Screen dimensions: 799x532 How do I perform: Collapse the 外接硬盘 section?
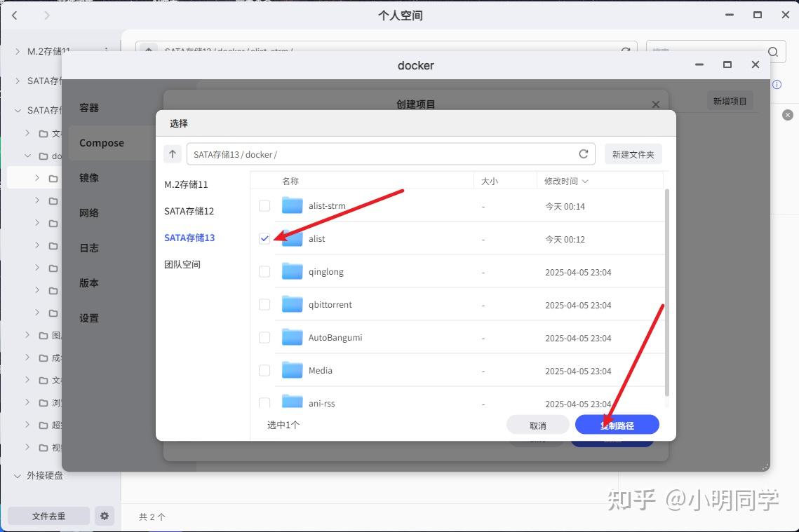18,475
